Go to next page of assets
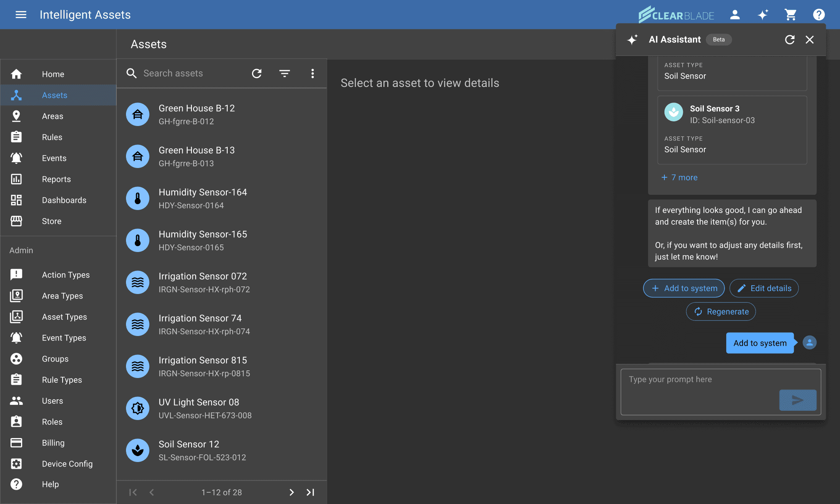Viewport: 840px width, 504px height. pos(291,492)
